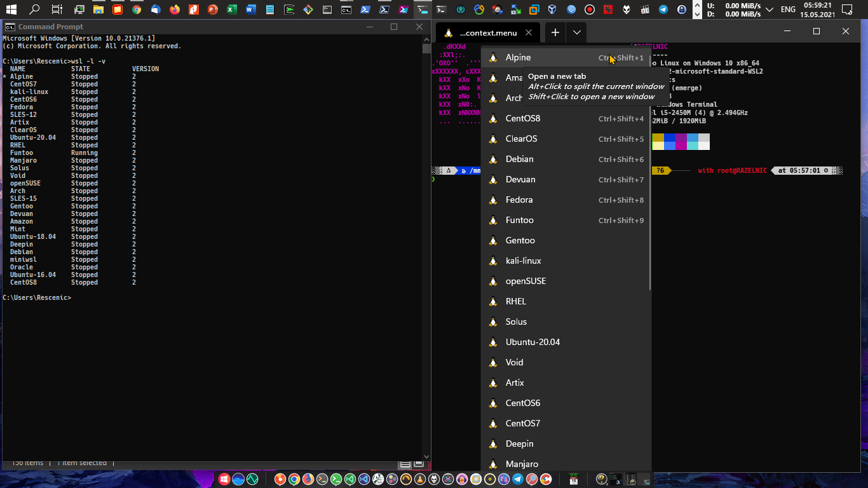Viewport: 868px width, 488px height.
Task: Open Manjaro profile entry
Action: click(x=566, y=464)
